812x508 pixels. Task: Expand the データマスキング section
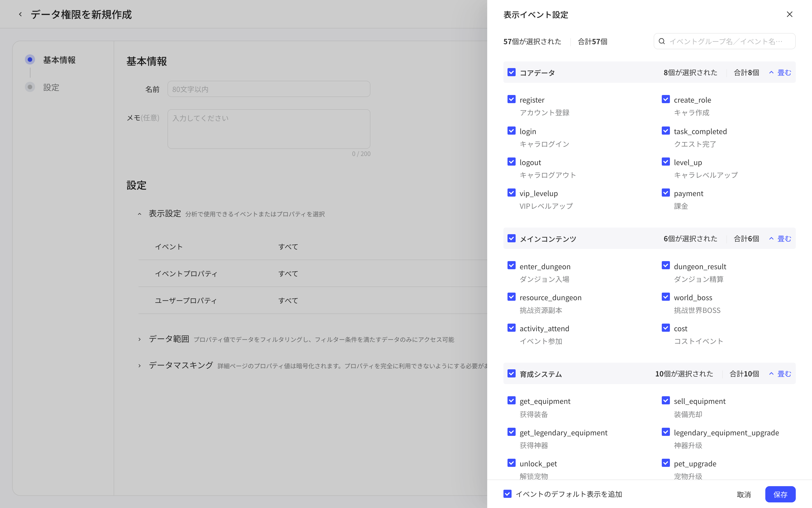click(140, 366)
